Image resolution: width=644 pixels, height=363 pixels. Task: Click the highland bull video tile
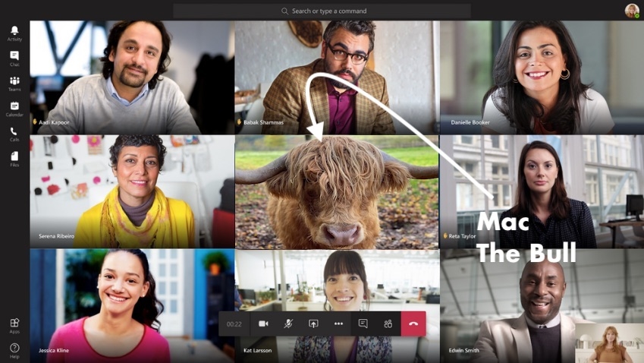point(336,192)
